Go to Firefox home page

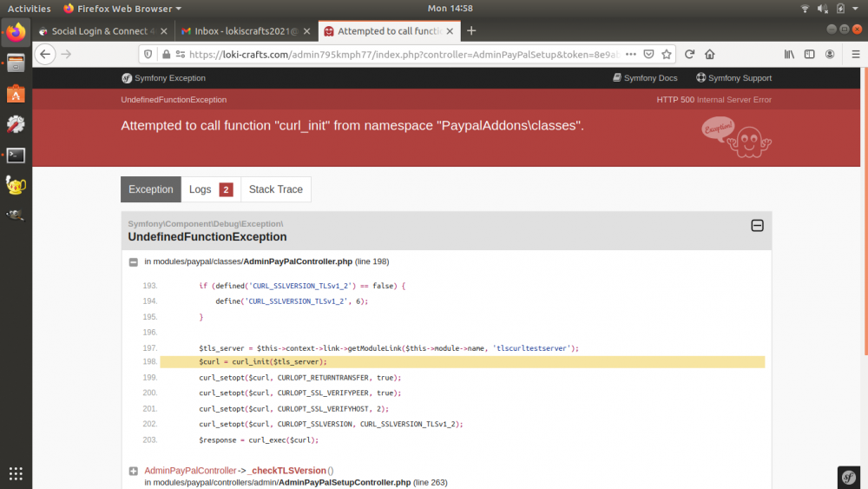click(x=710, y=54)
